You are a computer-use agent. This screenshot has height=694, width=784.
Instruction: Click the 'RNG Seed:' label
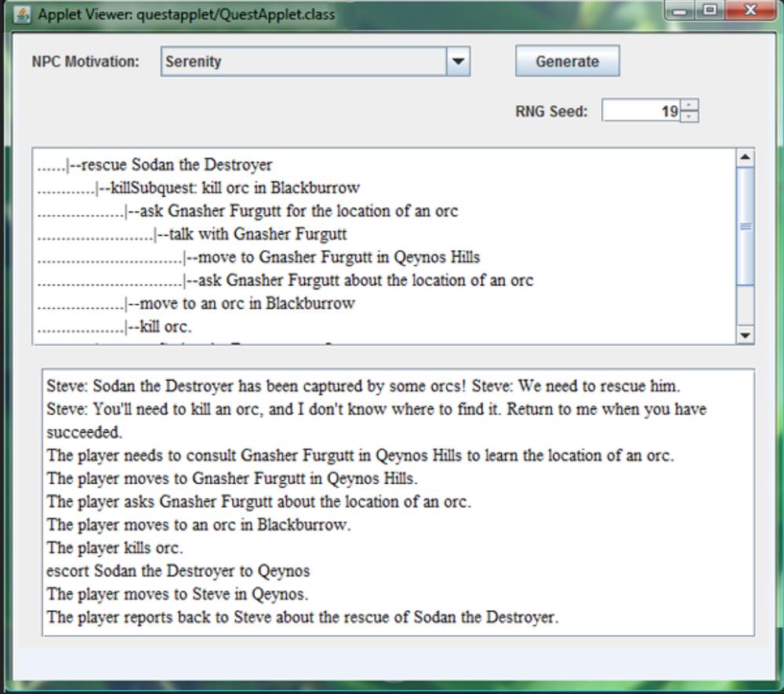tap(551, 111)
